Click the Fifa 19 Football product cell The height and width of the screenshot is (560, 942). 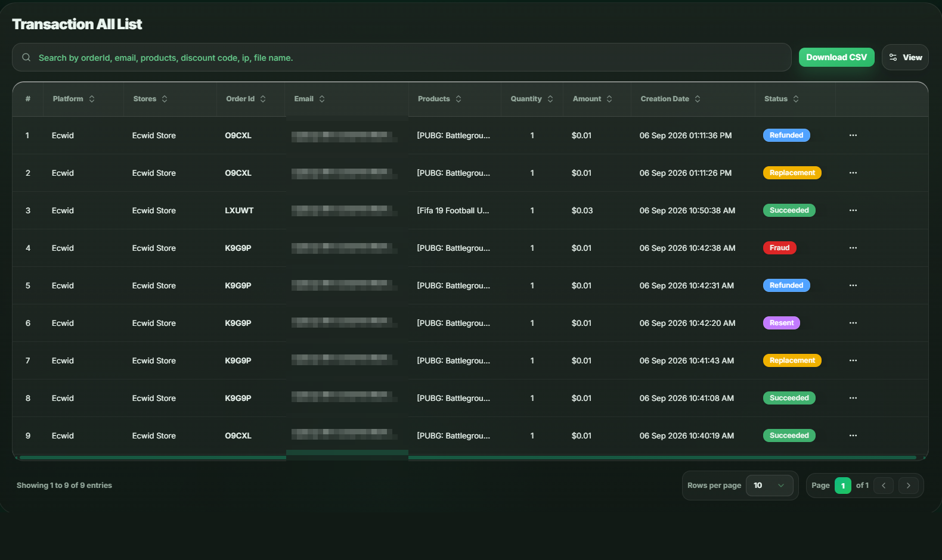pyautogui.click(x=453, y=210)
